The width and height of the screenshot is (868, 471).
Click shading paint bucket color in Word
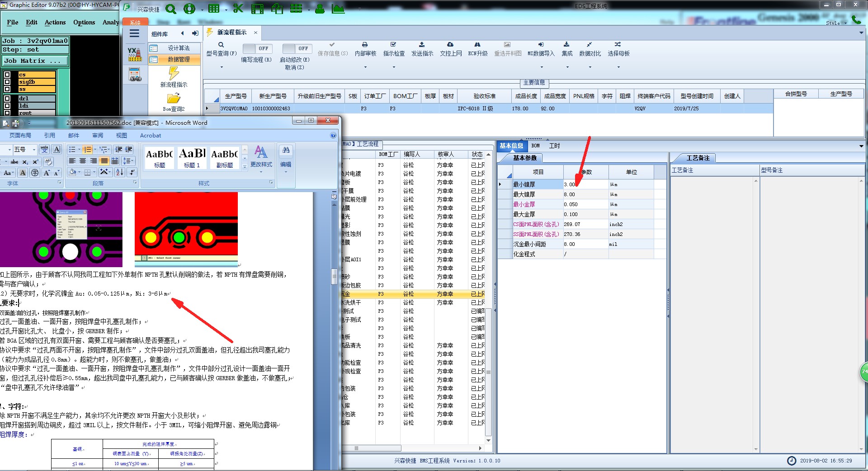73,172
